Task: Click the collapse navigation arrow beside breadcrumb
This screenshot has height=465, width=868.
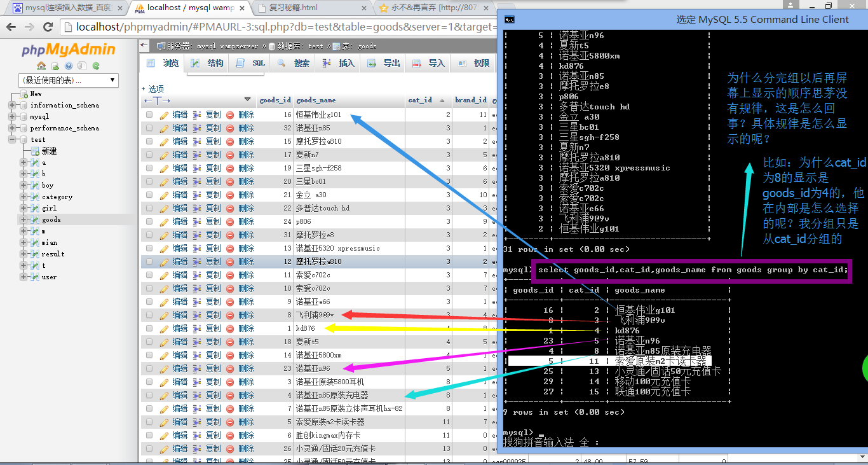Action: pos(144,46)
